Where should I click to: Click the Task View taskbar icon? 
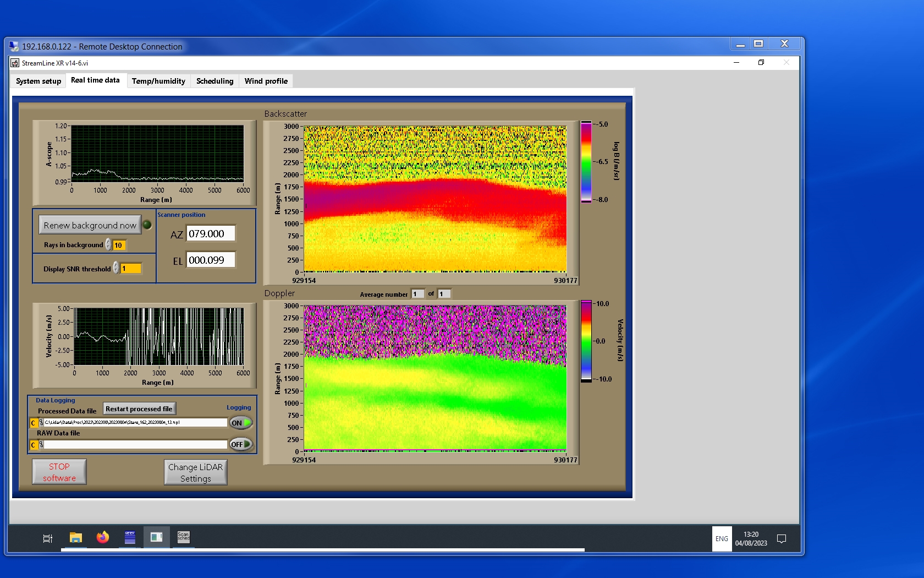click(x=48, y=538)
